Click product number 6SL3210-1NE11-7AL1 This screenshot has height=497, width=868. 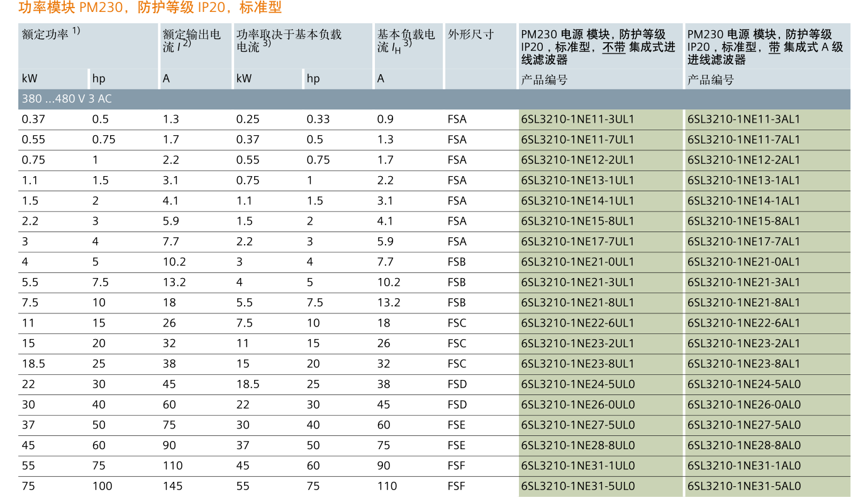pyautogui.click(x=744, y=140)
